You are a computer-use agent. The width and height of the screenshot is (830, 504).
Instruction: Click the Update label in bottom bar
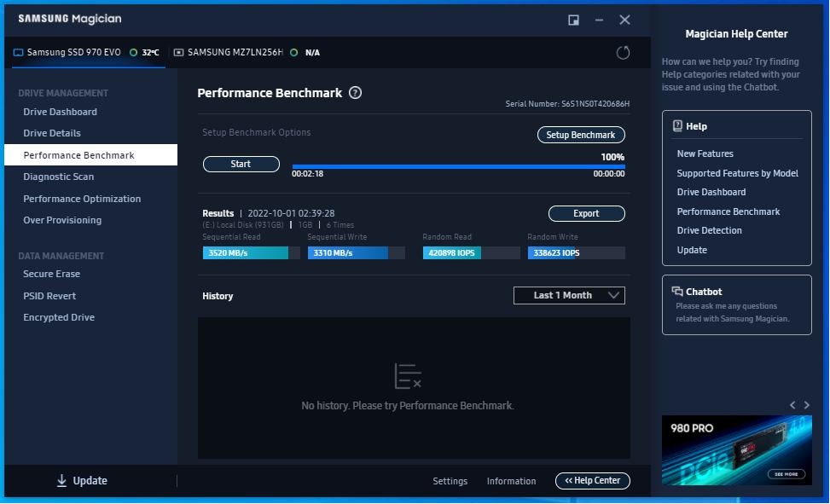pos(90,481)
